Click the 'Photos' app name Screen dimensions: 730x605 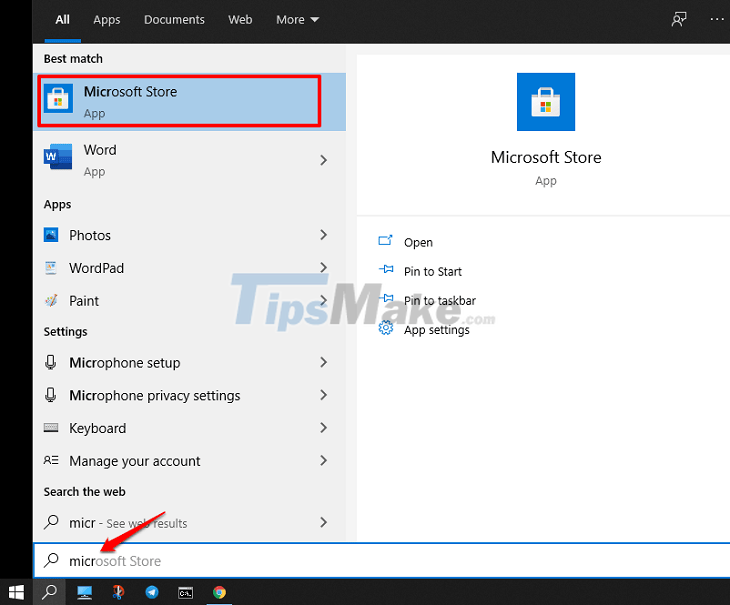pos(90,235)
